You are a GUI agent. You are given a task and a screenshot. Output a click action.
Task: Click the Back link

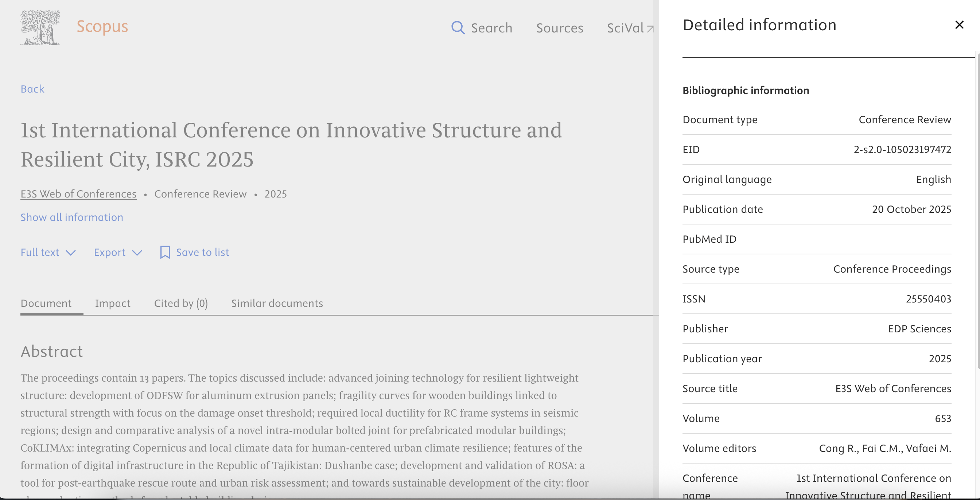tap(32, 89)
